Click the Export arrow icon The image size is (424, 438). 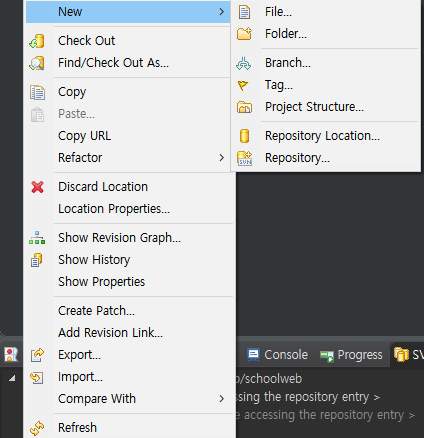tap(37, 355)
